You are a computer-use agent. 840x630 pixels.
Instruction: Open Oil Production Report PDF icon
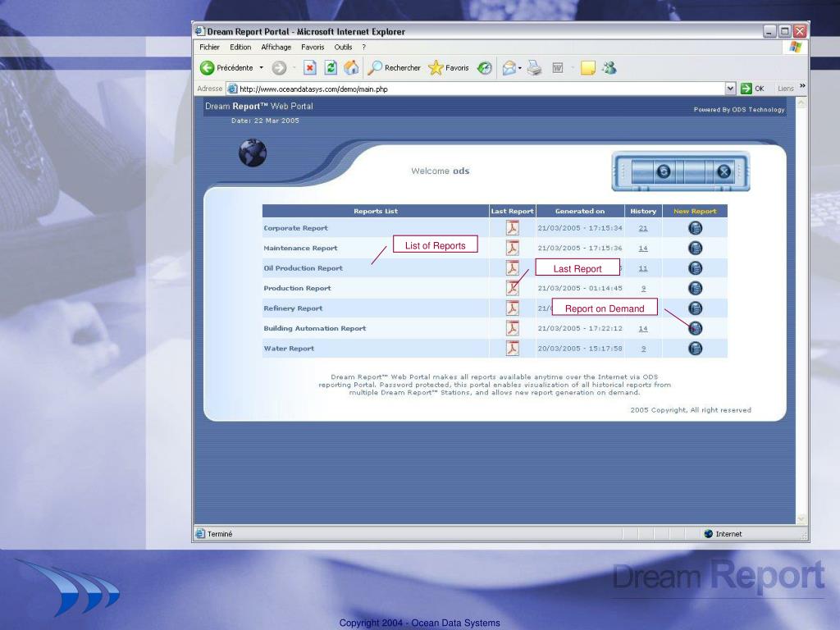(x=513, y=268)
